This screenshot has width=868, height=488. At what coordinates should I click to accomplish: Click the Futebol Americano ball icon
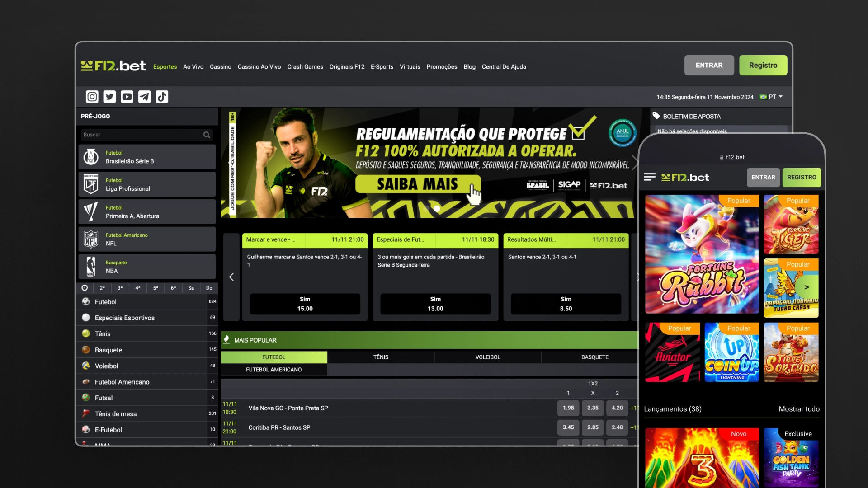tap(86, 382)
